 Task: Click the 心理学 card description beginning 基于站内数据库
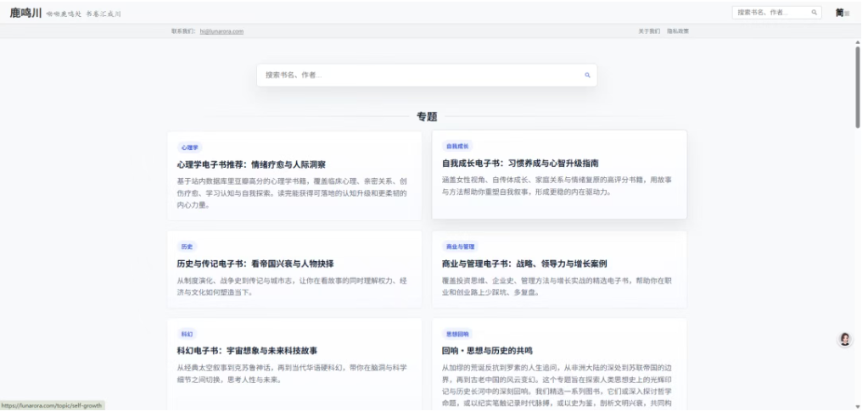(x=292, y=192)
